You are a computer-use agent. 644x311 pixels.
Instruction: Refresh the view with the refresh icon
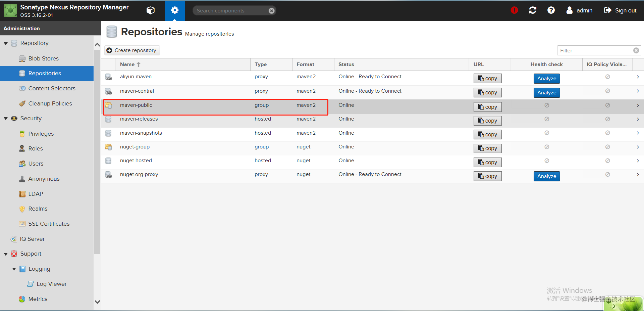click(x=533, y=10)
